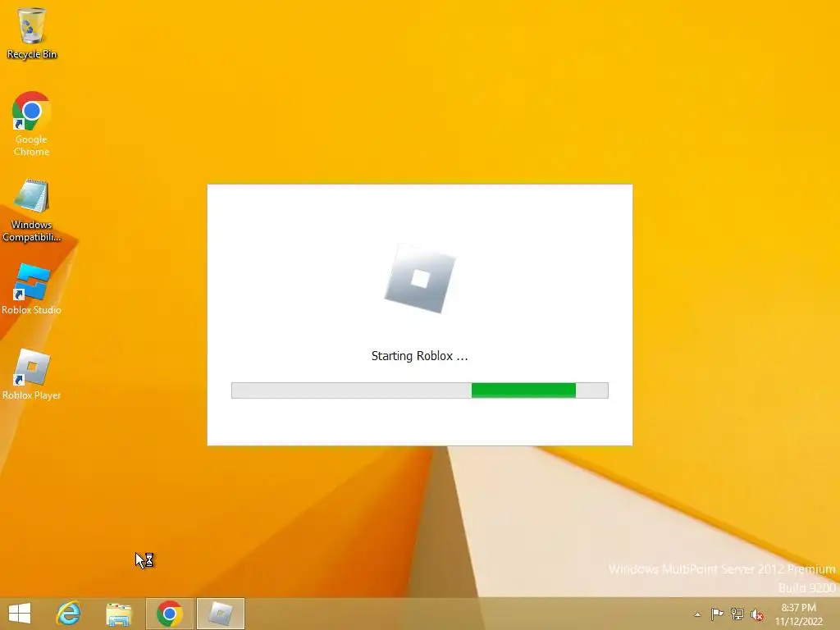840x630 pixels.
Task: Click the Roblox logo in the launcher
Action: pos(420,279)
